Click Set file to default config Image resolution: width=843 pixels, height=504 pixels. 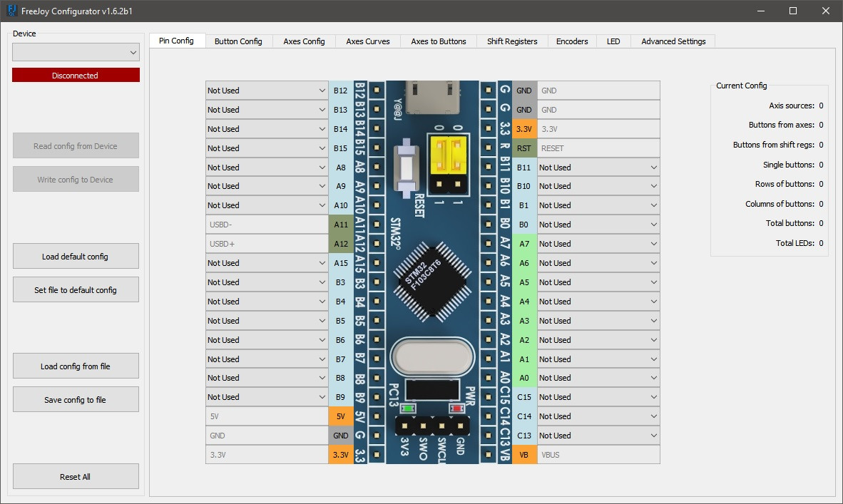tap(76, 289)
